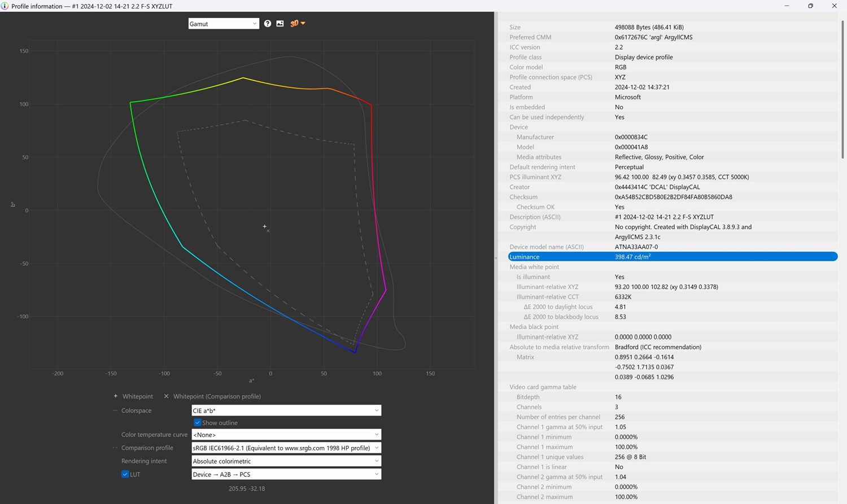This screenshot has width=847, height=504.
Task: Click the 'Microsoft' platform value
Action: point(628,97)
